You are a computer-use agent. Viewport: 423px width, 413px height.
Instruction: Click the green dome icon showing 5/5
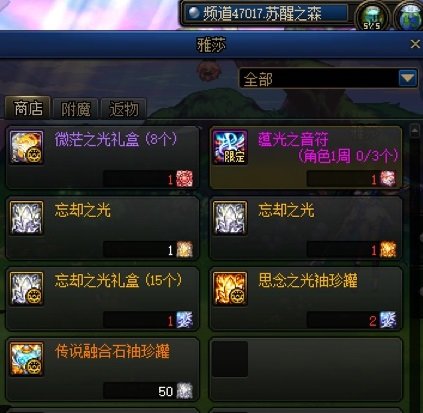click(372, 16)
